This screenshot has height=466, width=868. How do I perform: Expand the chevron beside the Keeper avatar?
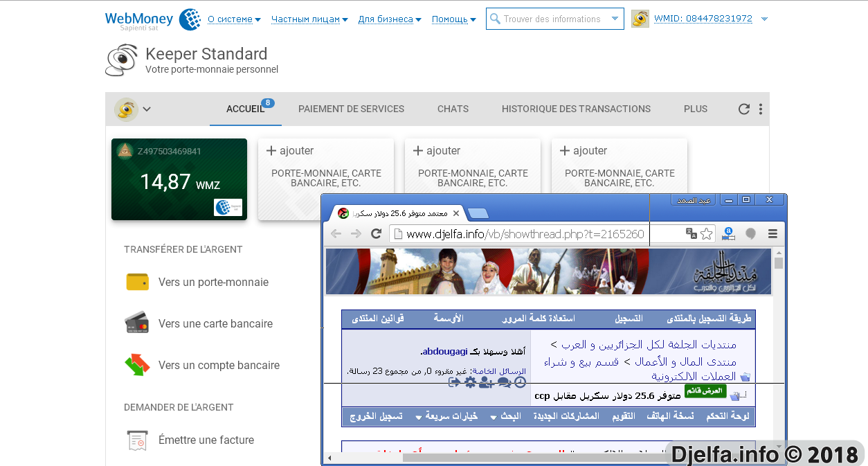tap(147, 109)
